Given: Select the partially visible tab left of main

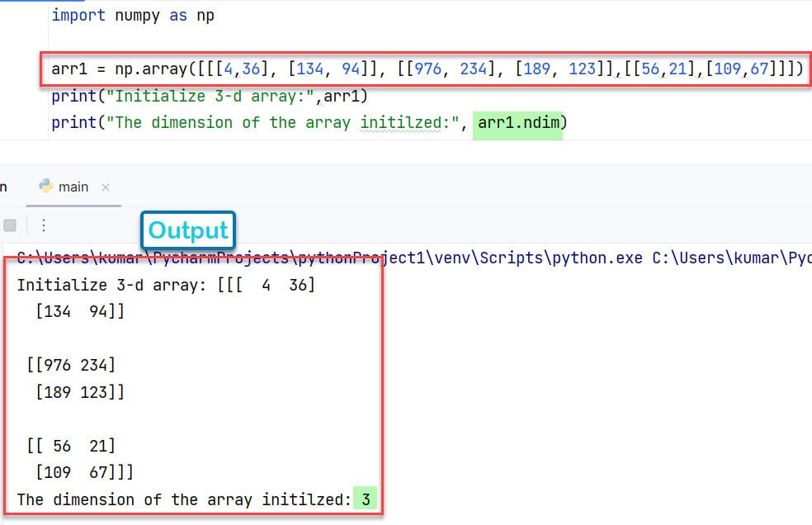Looking at the screenshot, I should coord(4,187).
